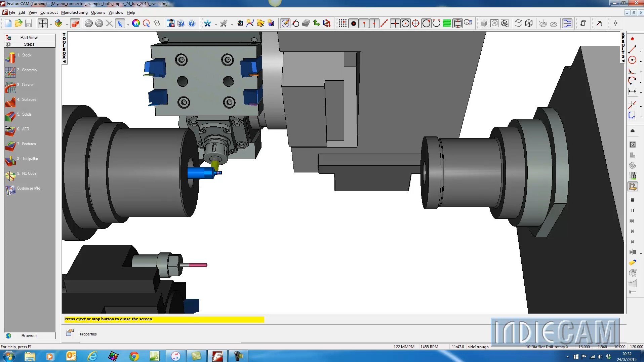Open the View menu
Image resolution: width=644 pixels, height=362 pixels.
pyautogui.click(x=33, y=12)
